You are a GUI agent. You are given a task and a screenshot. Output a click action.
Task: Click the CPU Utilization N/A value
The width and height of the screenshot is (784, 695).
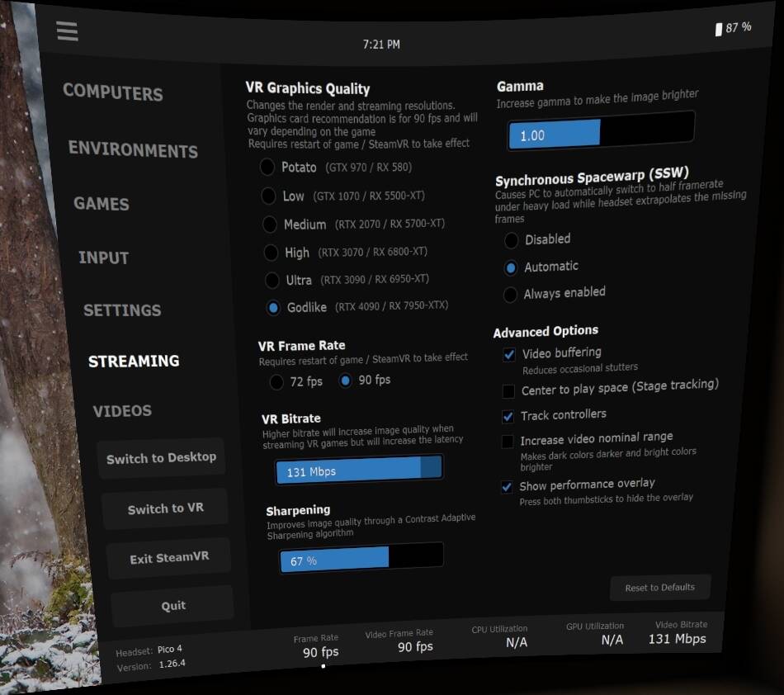517,642
